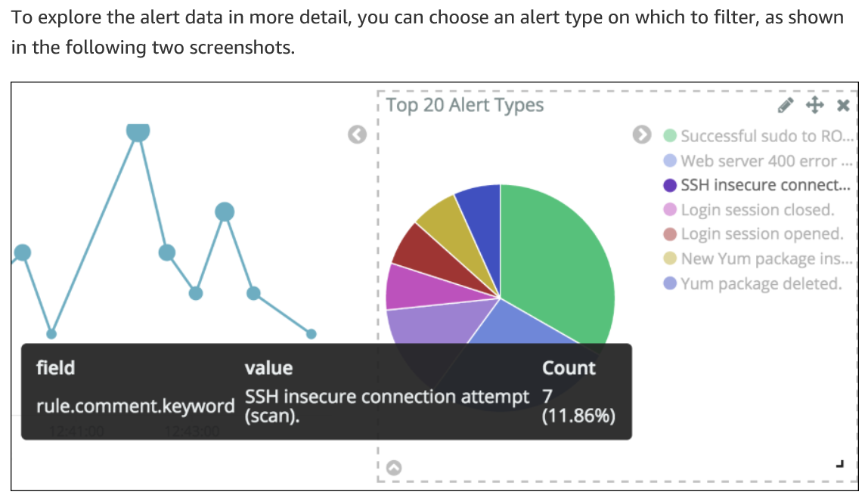
Task: Toggle Successful sudo to ROOT legend entry
Action: [x=758, y=136]
